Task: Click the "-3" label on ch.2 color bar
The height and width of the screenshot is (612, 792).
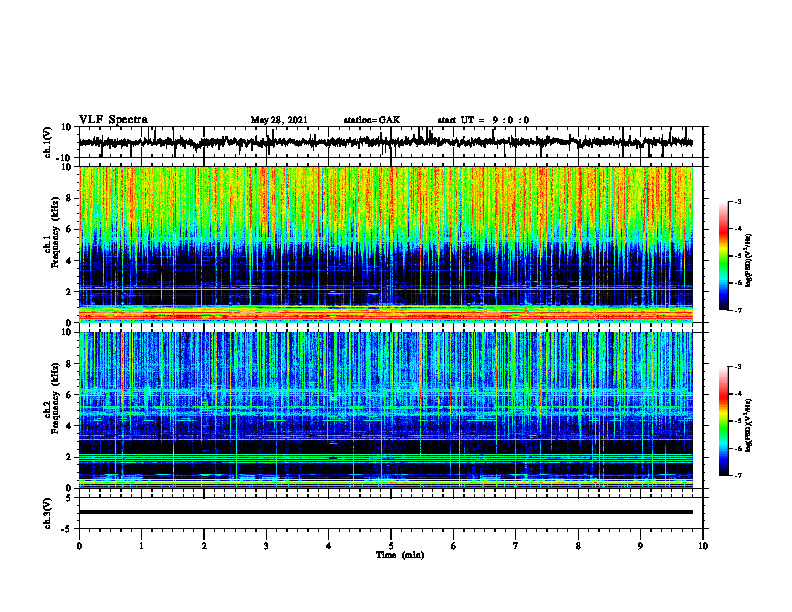Action: [738, 367]
